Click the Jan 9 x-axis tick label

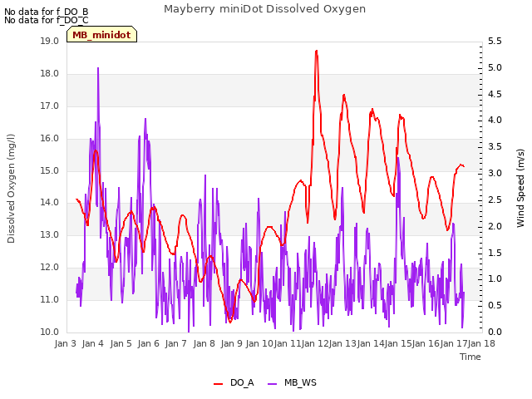coord(231,343)
